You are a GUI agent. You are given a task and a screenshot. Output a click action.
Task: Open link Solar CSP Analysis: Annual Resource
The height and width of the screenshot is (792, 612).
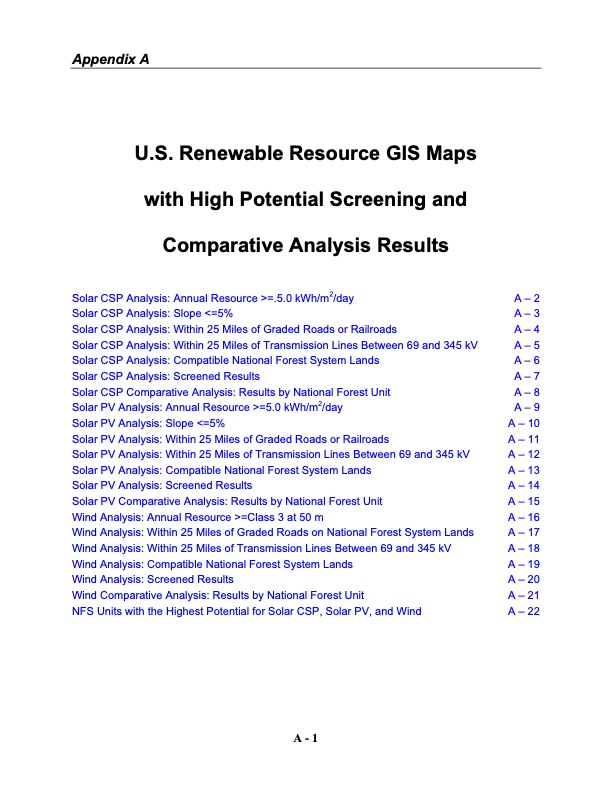(x=213, y=298)
